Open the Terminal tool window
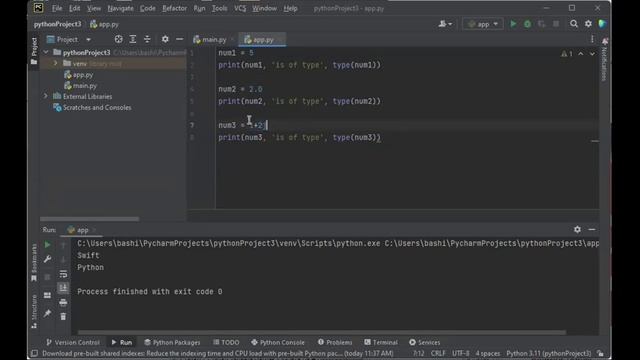The height and width of the screenshot is (360, 640). [x=381, y=342]
